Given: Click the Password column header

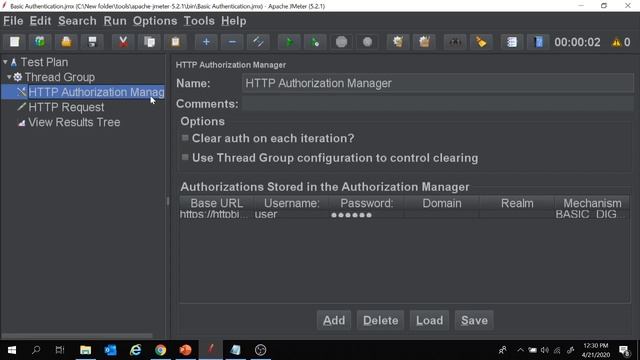Looking at the screenshot, I should [367, 203].
